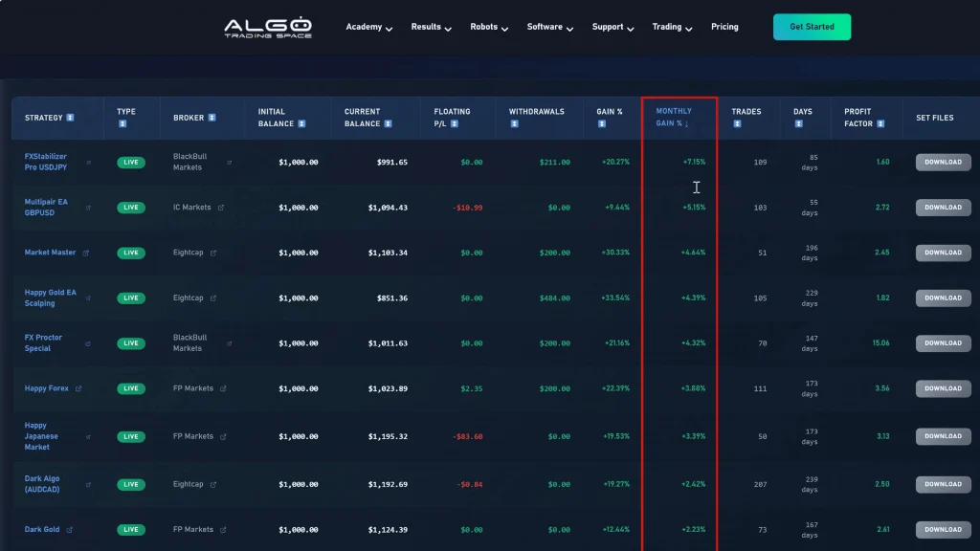The width and height of the screenshot is (980, 551).
Task: Sort table by Strategy column icon
Action: (70, 118)
